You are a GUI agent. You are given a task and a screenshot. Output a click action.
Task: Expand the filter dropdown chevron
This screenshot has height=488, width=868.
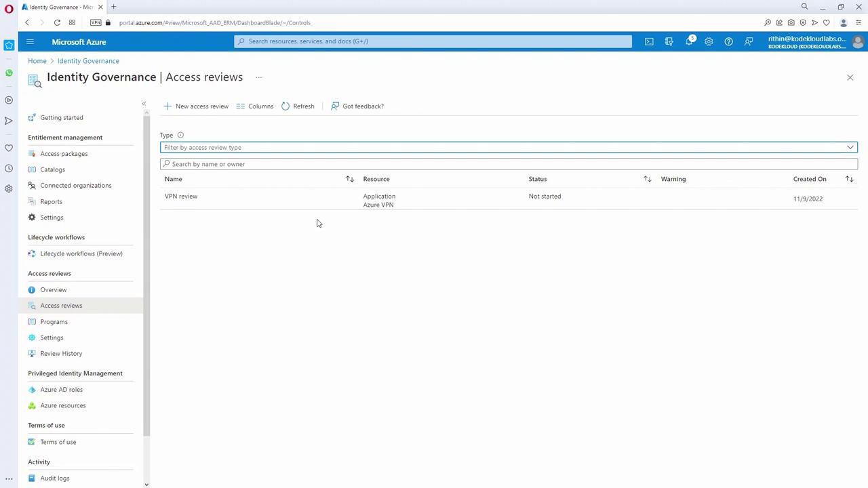click(850, 147)
